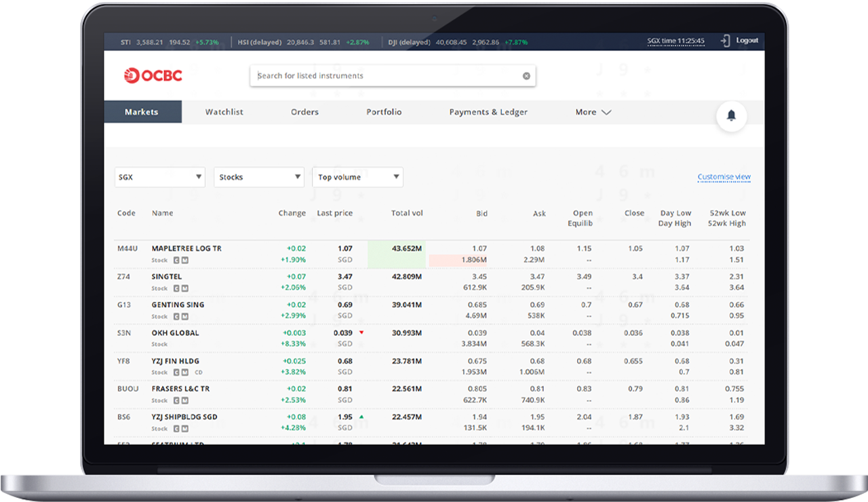
Task: Click the C badge under GENTING SING
Action: (176, 316)
